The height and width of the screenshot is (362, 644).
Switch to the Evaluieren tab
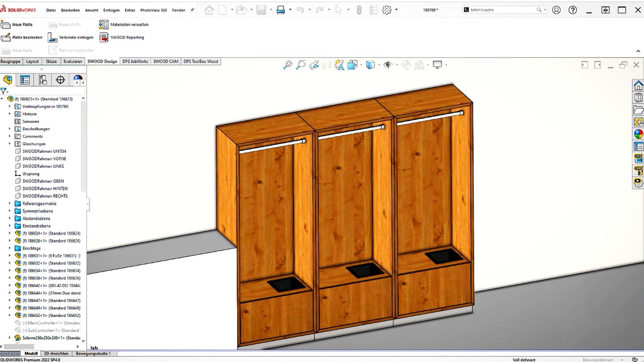(x=73, y=61)
